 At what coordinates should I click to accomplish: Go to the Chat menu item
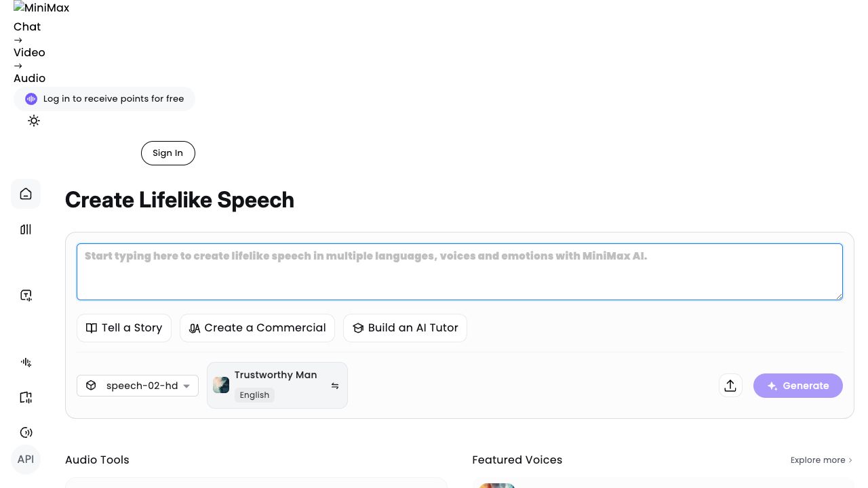coord(27,26)
